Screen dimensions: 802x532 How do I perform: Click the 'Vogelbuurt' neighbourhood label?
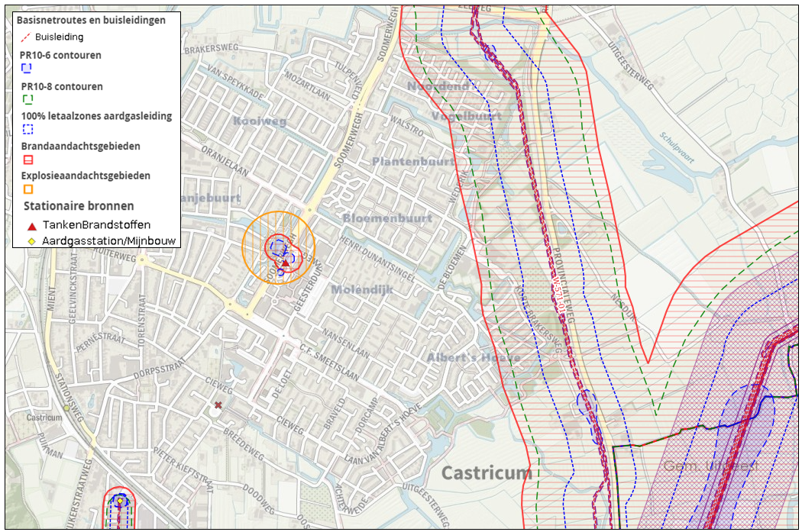tap(467, 116)
